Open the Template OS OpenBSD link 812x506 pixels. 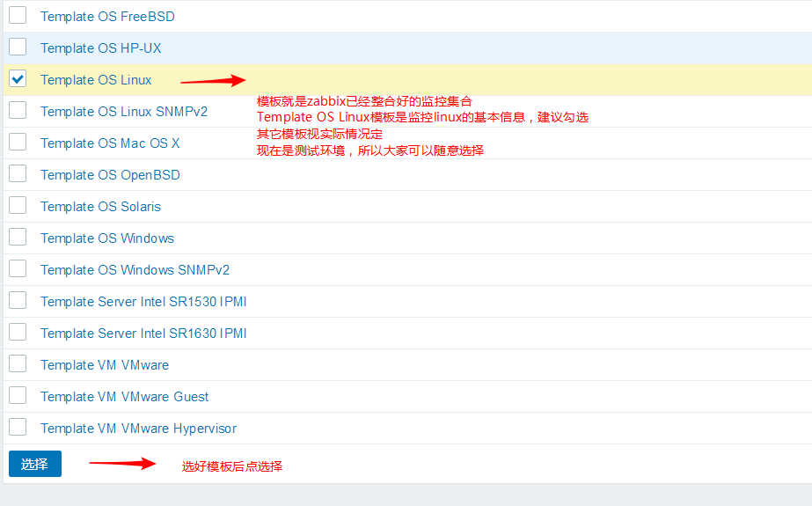click(x=110, y=174)
